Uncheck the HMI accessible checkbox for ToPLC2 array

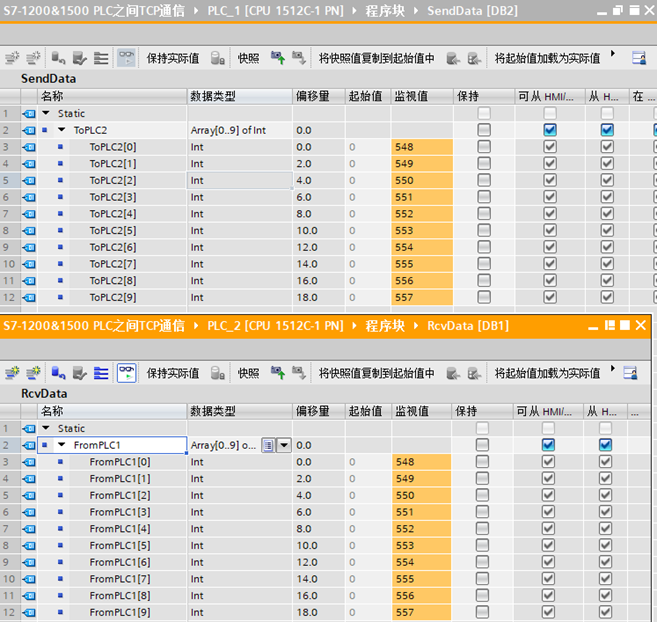click(549, 130)
